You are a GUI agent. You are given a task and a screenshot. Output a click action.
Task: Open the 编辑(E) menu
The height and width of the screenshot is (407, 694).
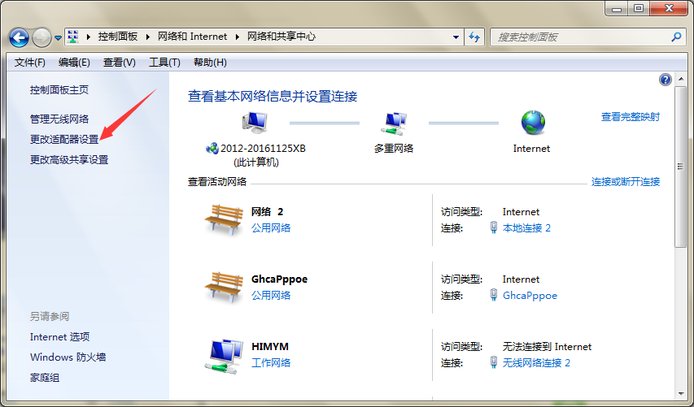[74, 62]
